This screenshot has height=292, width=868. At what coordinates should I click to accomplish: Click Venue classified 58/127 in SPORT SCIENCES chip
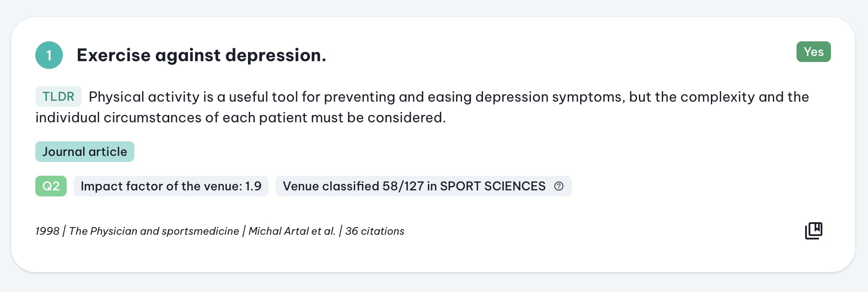pyautogui.click(x=424, y=186)
